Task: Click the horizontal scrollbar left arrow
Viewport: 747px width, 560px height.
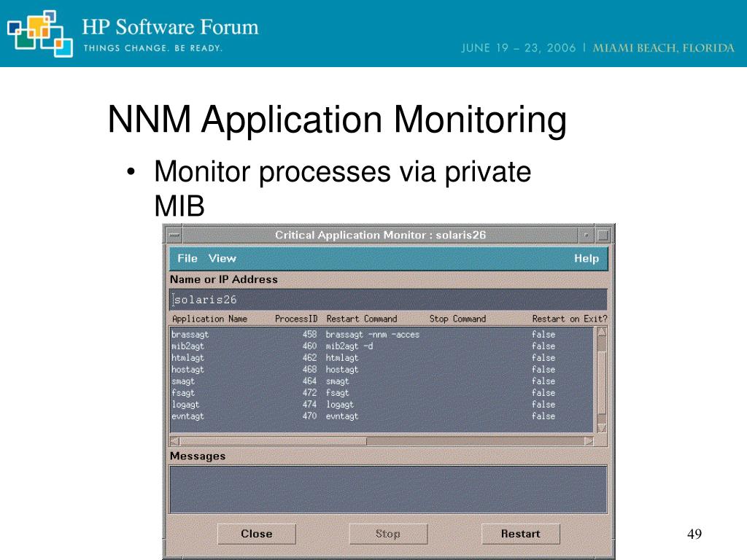Action: pos(175,441)
